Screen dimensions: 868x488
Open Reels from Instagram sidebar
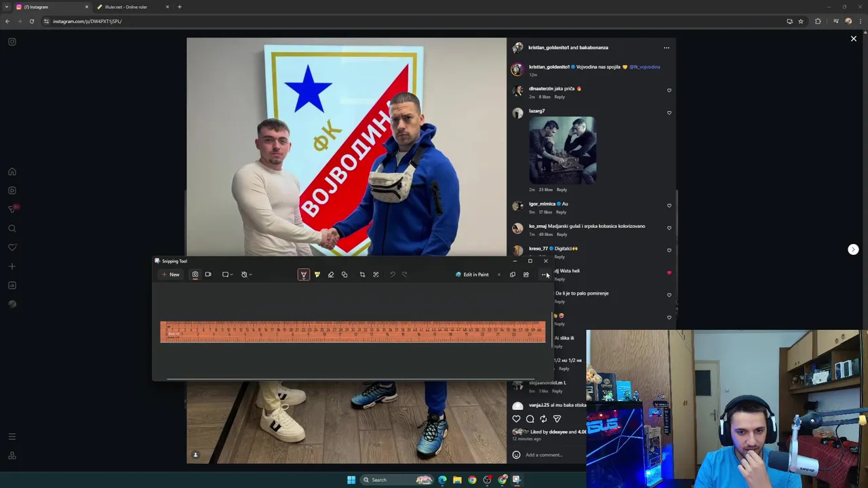[x=12, y=190]
